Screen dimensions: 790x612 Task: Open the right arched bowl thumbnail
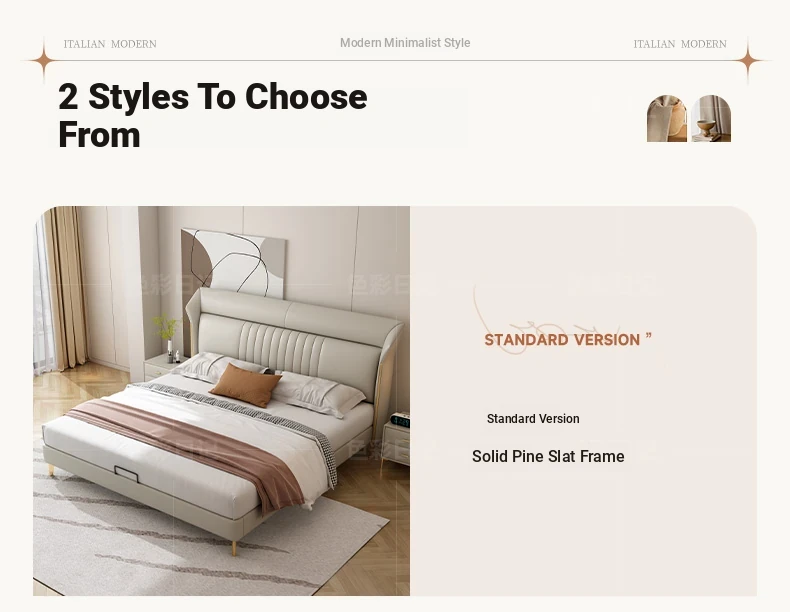[x=711, y=118]
